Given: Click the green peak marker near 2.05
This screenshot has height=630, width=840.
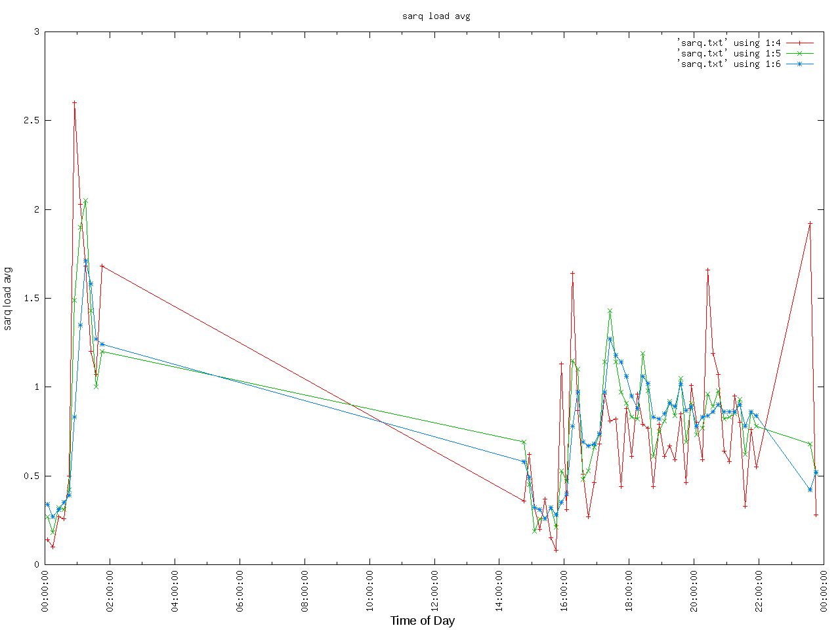Looking at the screenshot, I should [x=85, y=201].
